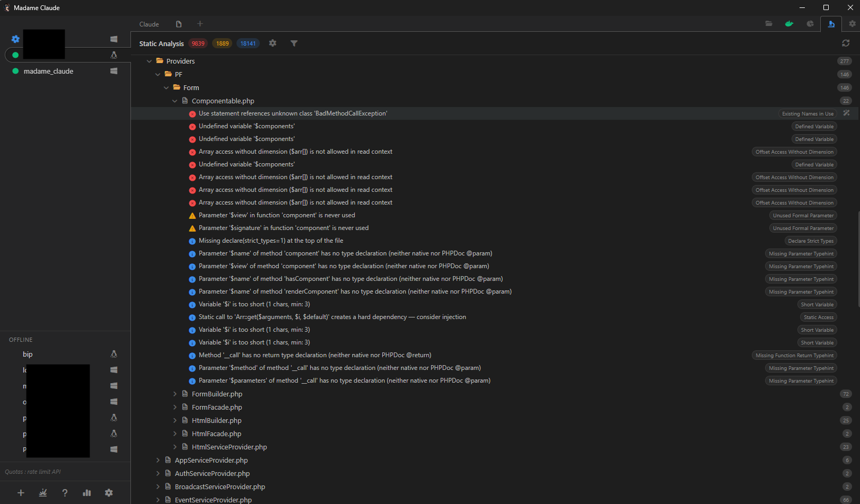The image size is (860, 504).
Task: Expand the FormBuilder.php file node
Action: tap(175, 394)
